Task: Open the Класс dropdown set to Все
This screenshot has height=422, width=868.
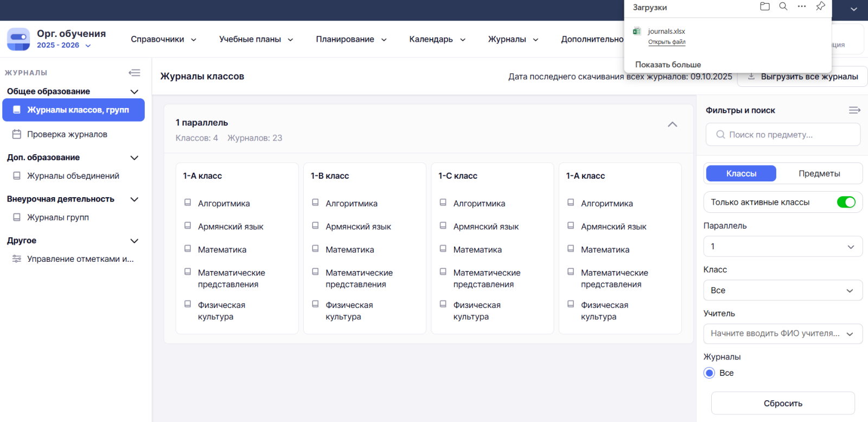Action: coord(782,291)
